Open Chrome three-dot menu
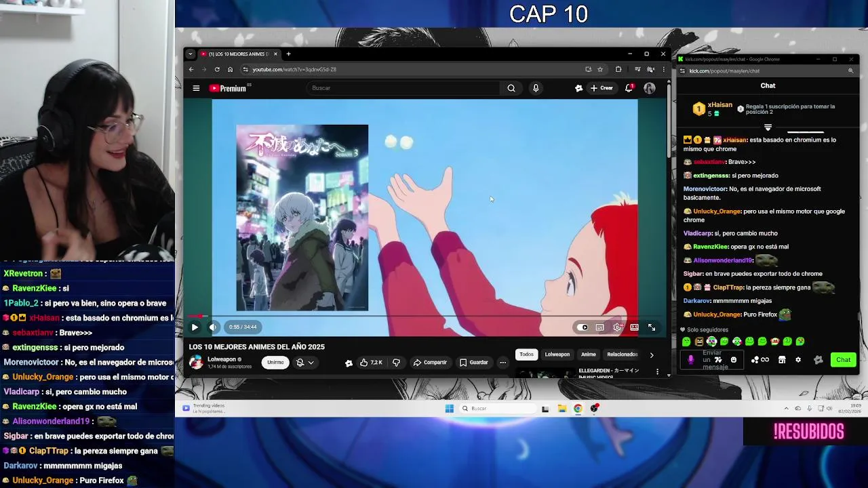This screenshot has width=868, height=488. pyautogui.click(x=663, y=69)
